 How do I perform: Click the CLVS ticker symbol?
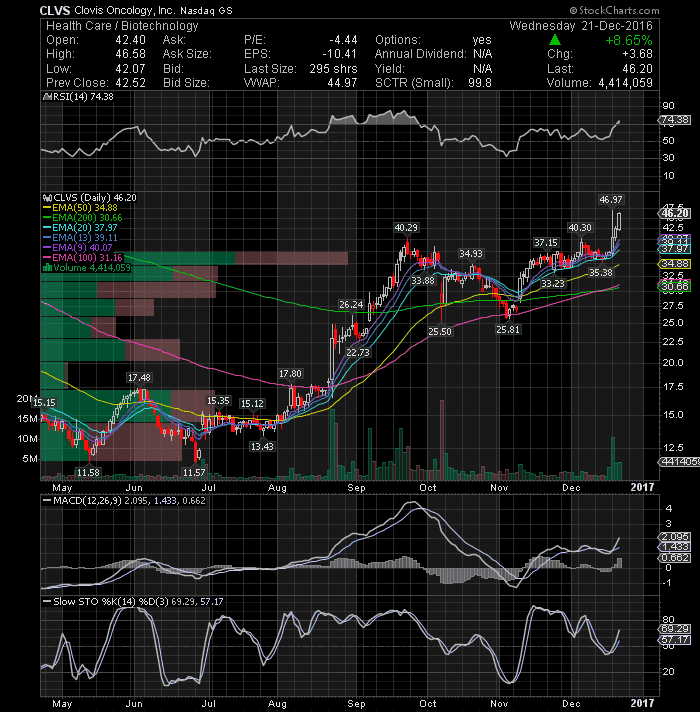pos(54,10)
